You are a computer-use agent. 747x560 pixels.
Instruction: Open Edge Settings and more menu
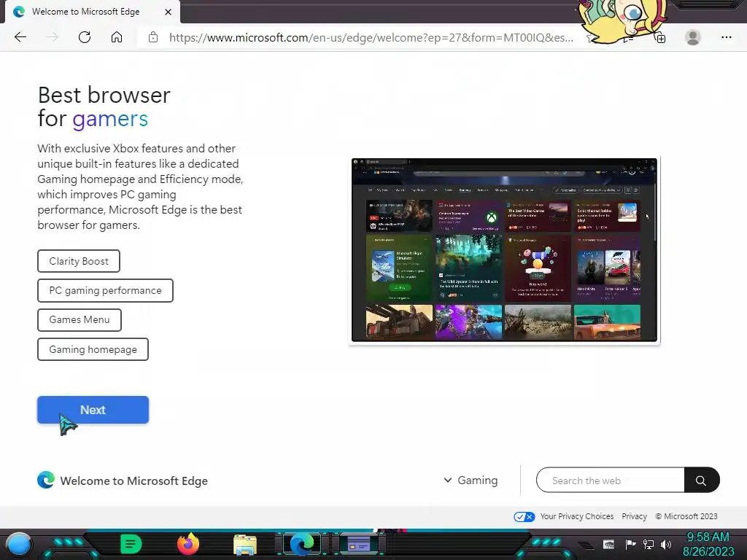tap(726, 37)
